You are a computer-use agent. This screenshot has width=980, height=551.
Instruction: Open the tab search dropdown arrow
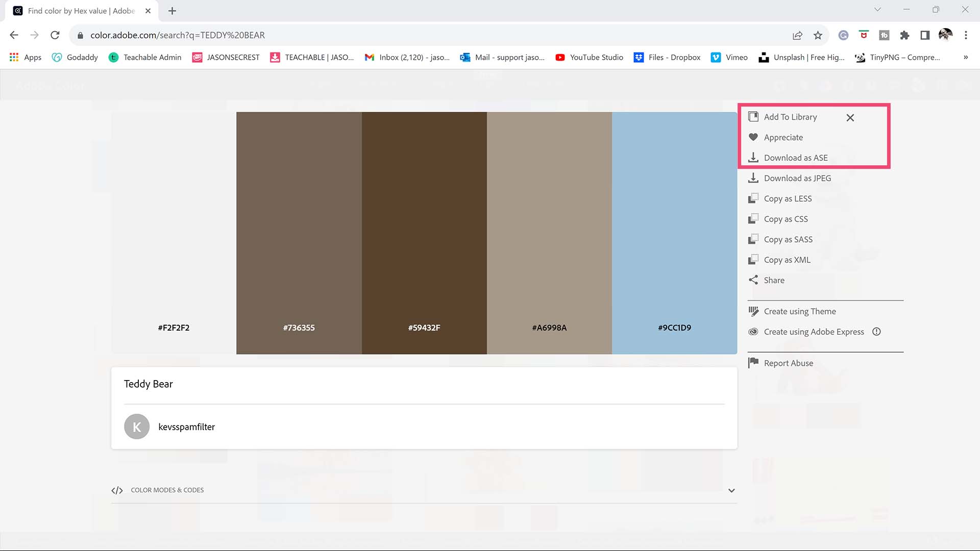[x=877, y=9]
